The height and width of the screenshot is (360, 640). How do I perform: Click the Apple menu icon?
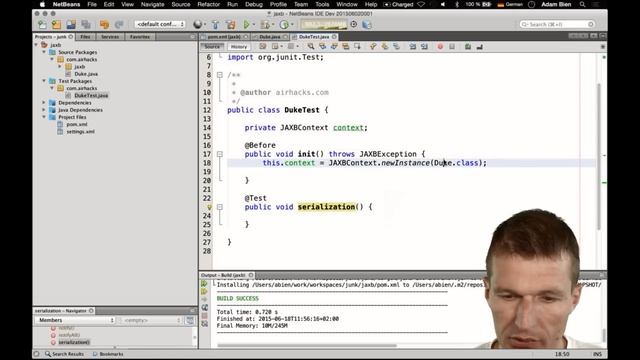tap(42, 4)
